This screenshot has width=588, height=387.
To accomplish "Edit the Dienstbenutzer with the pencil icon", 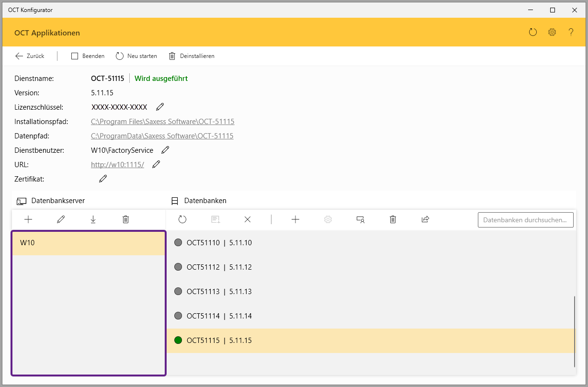I will pos(165,150).
